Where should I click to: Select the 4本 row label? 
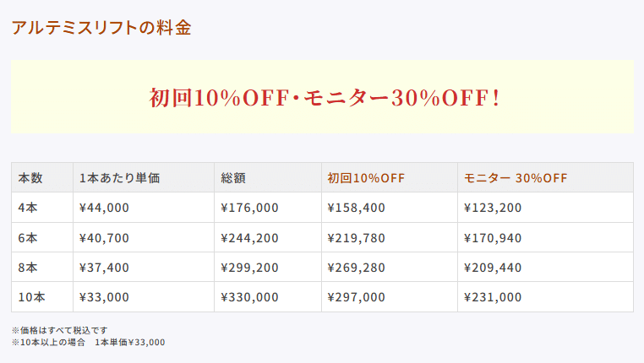(x=28, y=208)
